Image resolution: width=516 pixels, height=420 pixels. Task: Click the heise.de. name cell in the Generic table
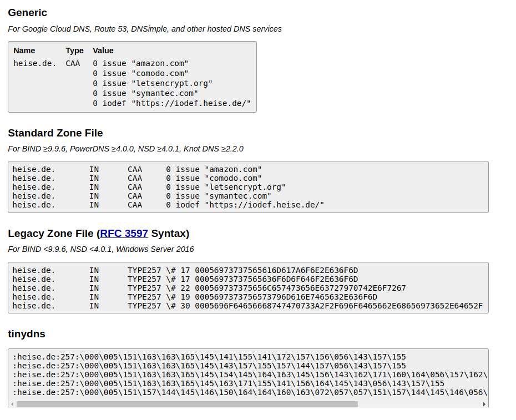point(35,63)
